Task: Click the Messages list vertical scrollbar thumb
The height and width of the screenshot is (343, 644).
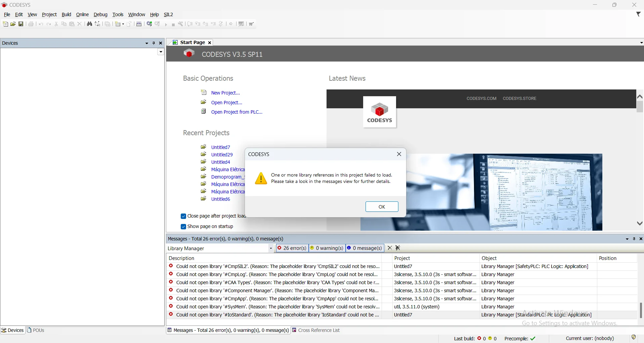Action: 641,310
